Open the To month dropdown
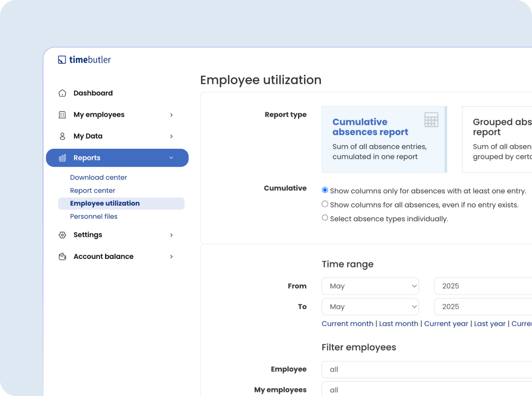 click(370, 307)
